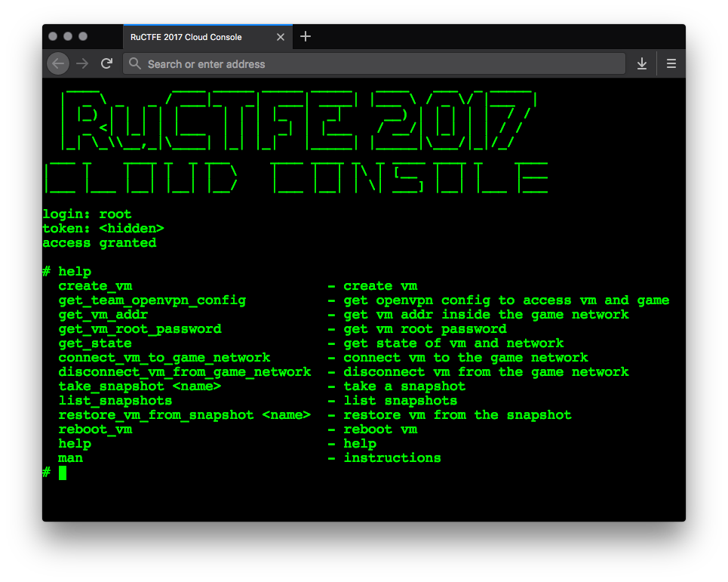
Task: Select the RuCTFE 2017 Cloud Console tab
Action: point(208,37)
